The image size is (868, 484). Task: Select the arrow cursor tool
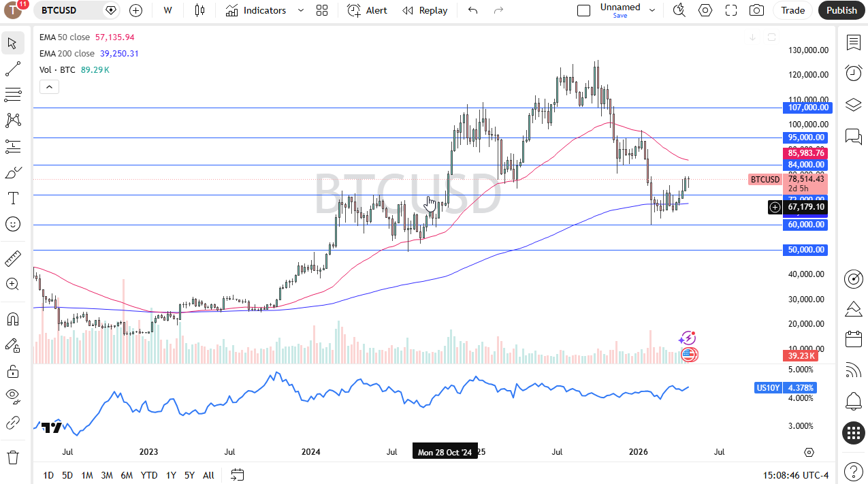pyautogui.click(x=12, y=43)
